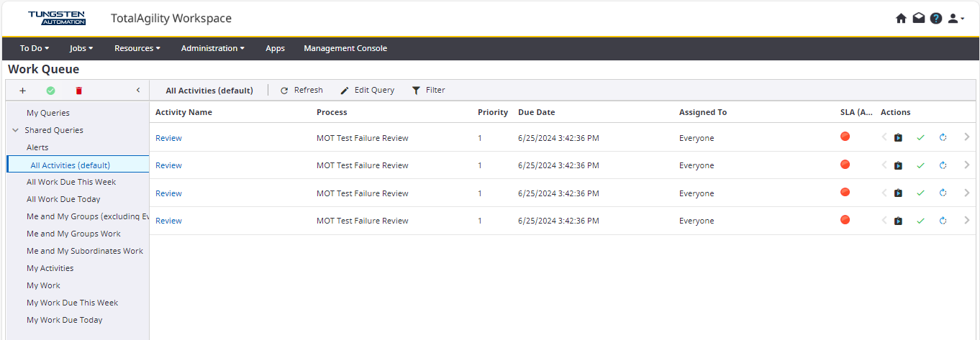Select Me and My Groups (excluding Everyone) query

(87, 216)
